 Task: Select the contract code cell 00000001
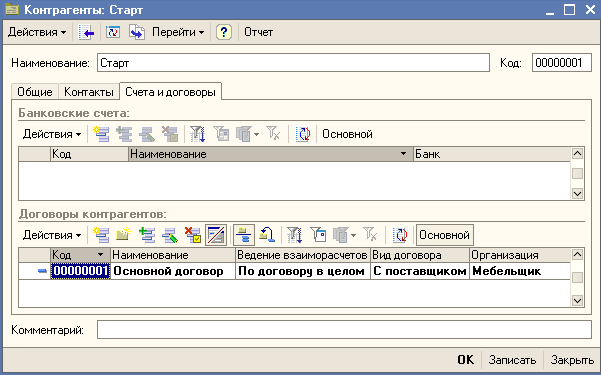click(80, 271)
